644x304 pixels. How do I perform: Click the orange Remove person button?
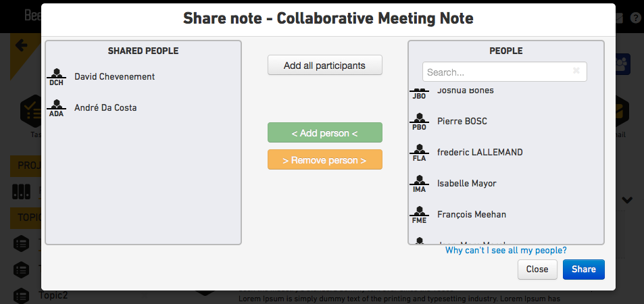[325, 160]
